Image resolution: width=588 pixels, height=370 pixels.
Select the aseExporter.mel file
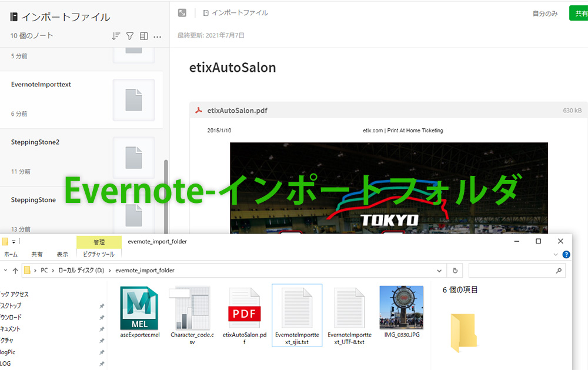[x=139, y=315]
